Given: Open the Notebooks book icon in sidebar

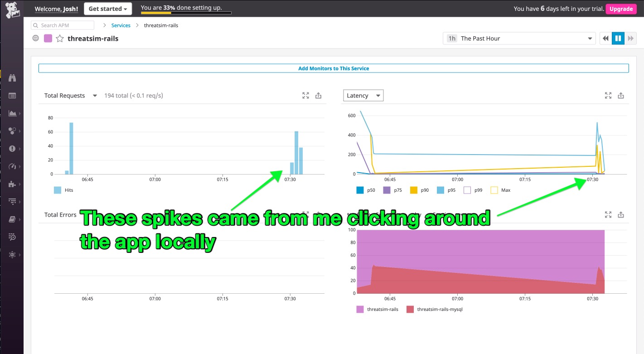Looking at the screenshot, I should 12,219.
